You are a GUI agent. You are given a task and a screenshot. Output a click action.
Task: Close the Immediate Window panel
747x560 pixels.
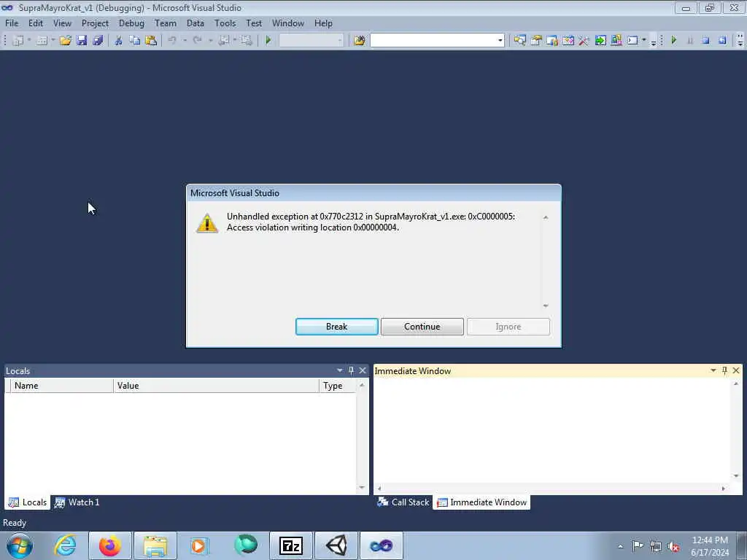[736, 370]
